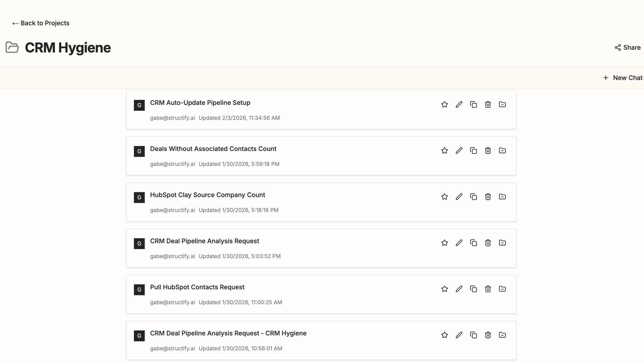
Task: Favorite the Pull HubSpot Contacts Request chat
Action: pos(444,289)
